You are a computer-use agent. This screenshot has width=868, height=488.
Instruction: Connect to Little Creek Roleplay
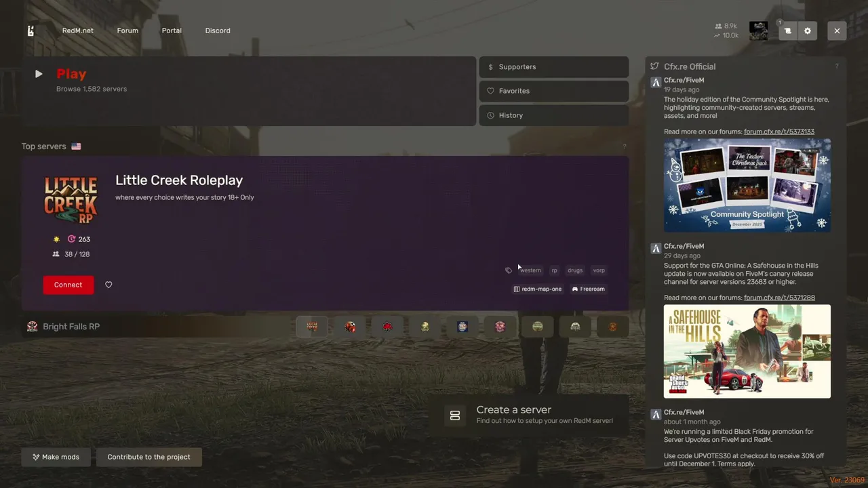[68, 285]
